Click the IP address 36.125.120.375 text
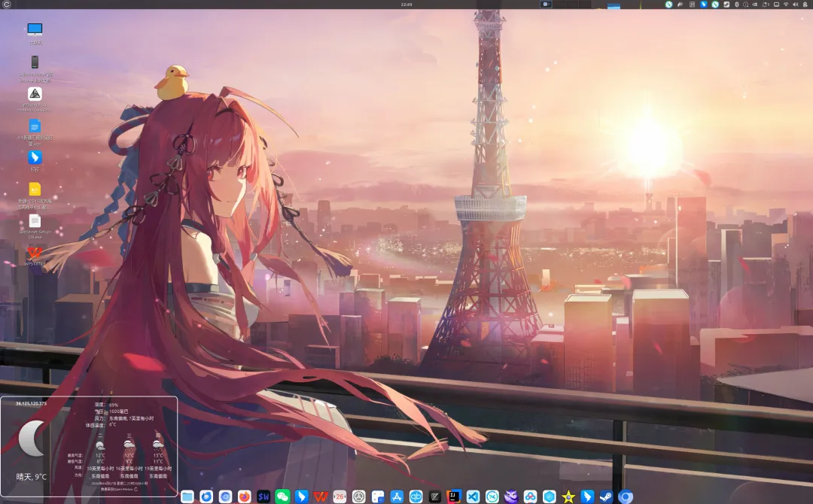This screenshot has height=504, width=813. 31,403
